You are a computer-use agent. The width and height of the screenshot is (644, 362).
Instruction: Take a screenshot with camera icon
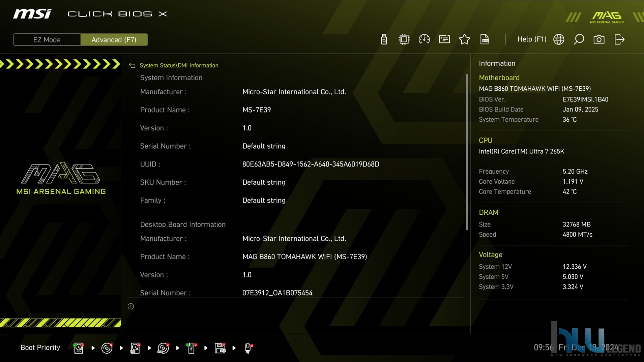point(599,39)
